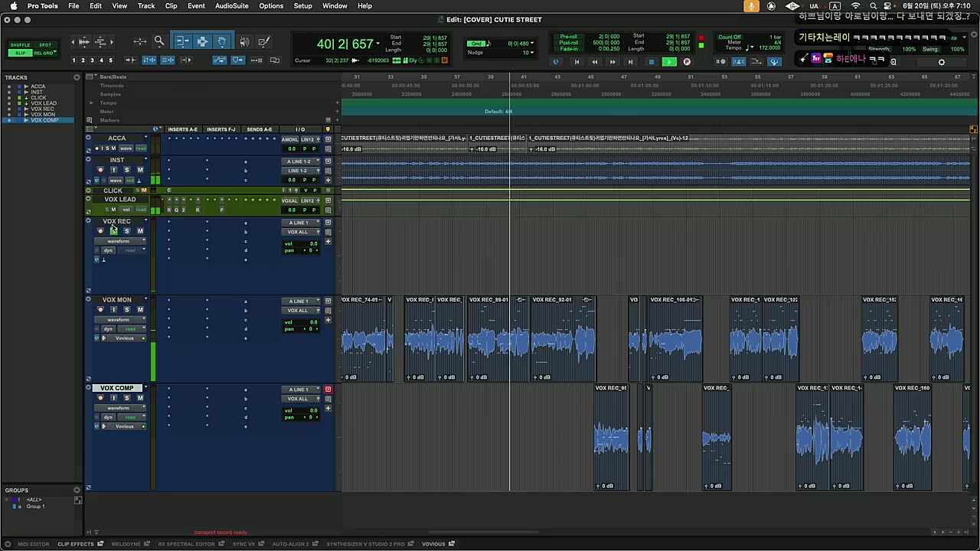Toggle Insertion Follows Playback icon

tap(186, 60)
